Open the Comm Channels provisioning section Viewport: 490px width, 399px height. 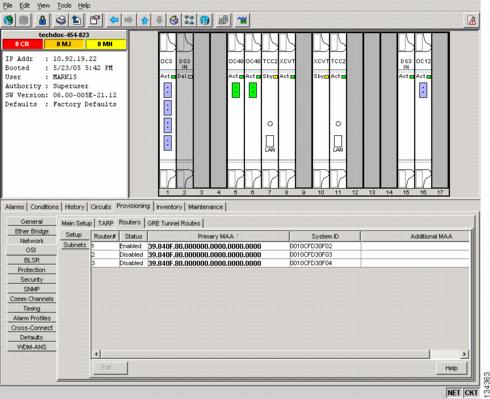(x=32, y=299)
